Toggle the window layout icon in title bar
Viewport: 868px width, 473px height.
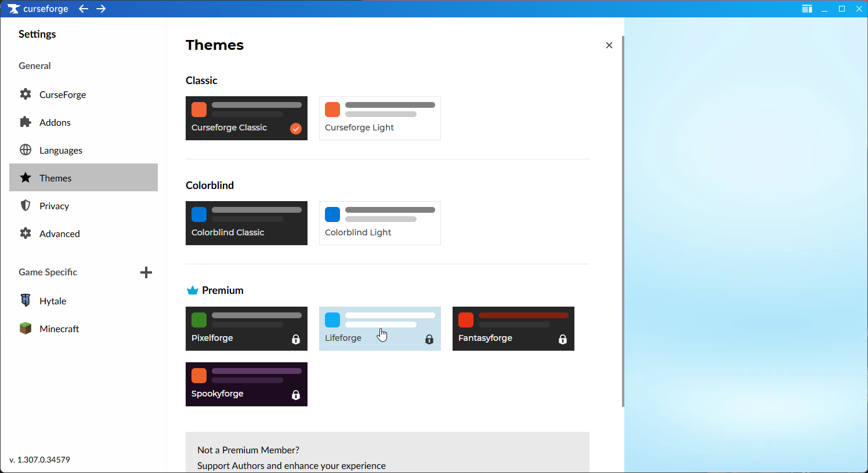[x=807, y=9]
